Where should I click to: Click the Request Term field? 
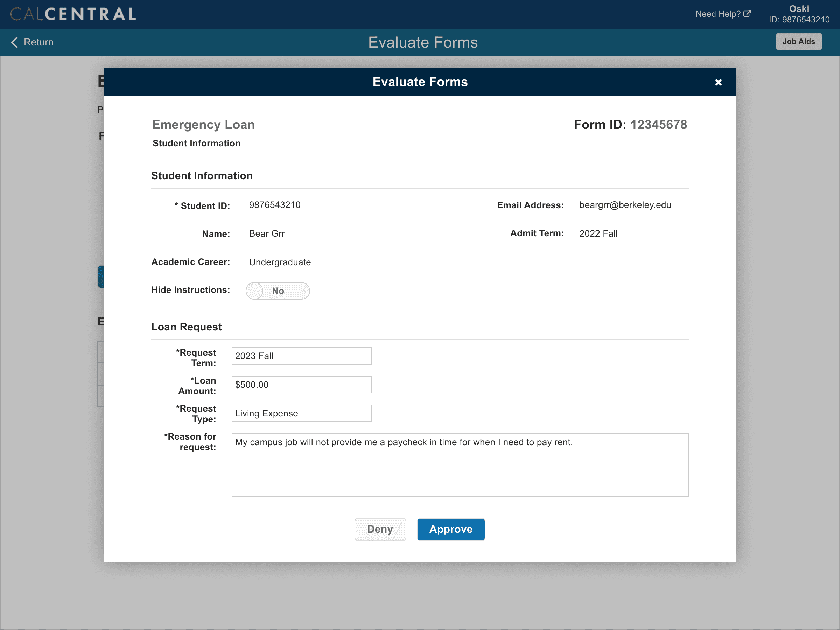coord(301,356)
